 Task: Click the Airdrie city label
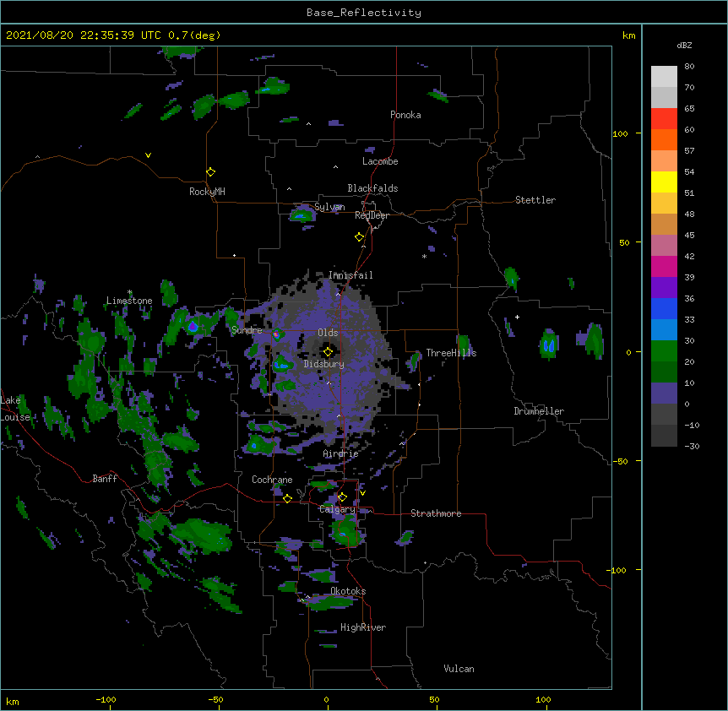pyautogui.click(x=340, y=453)
